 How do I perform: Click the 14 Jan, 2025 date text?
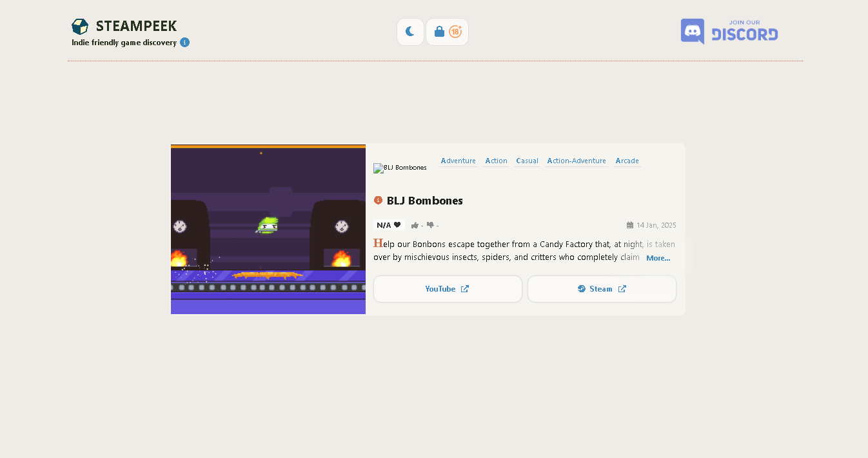coord(656,225)
